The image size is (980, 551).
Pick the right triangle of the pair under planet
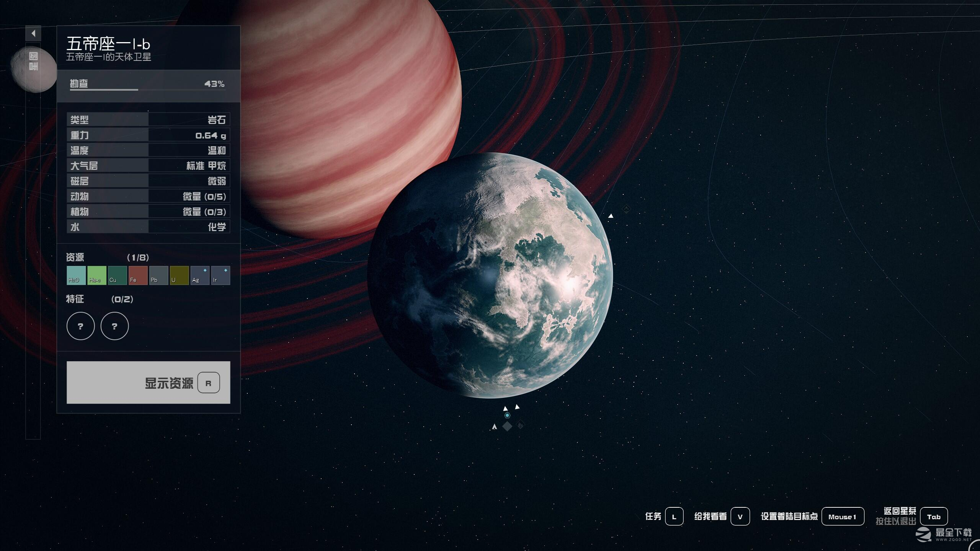[517, 407]
